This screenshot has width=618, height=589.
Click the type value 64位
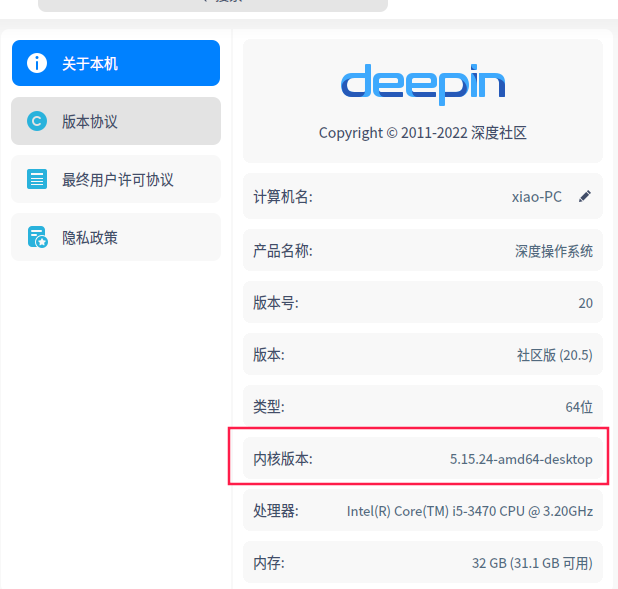[x=579, y=407]
